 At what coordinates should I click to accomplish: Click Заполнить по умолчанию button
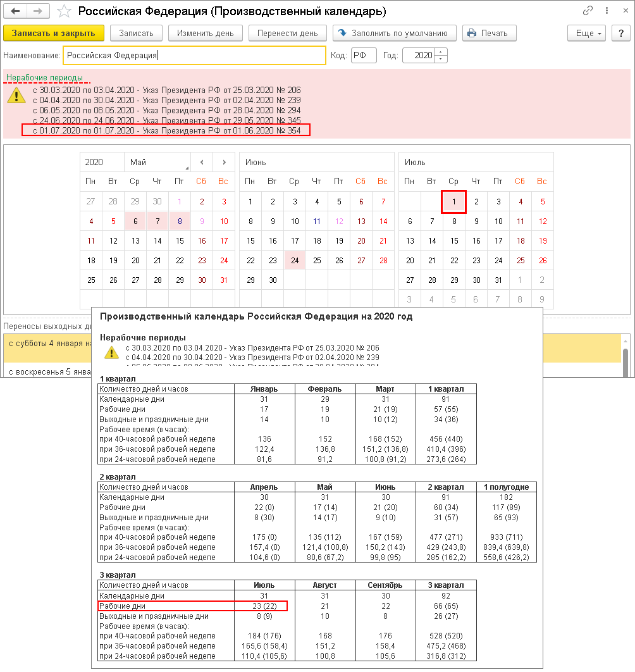coord(394,33)
